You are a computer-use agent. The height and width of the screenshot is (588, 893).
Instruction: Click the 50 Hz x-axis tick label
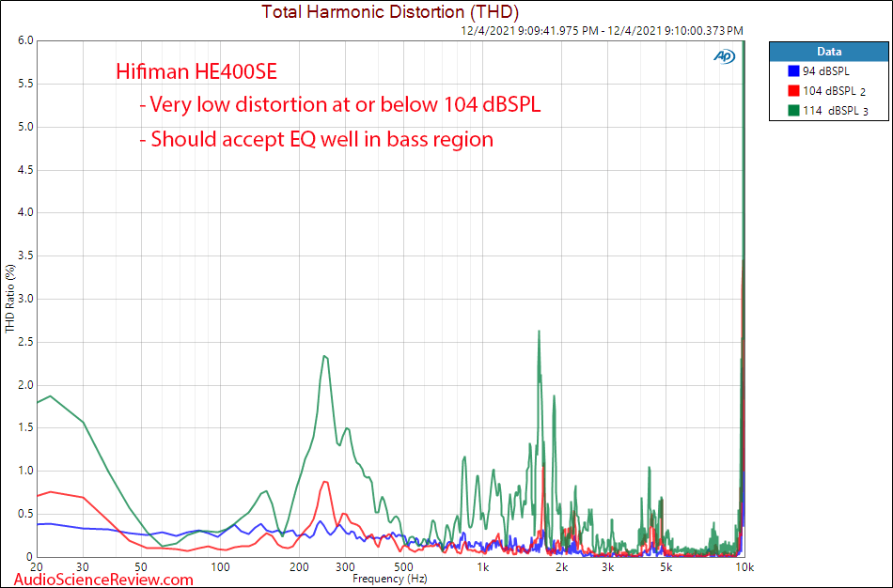click(141, 567)
